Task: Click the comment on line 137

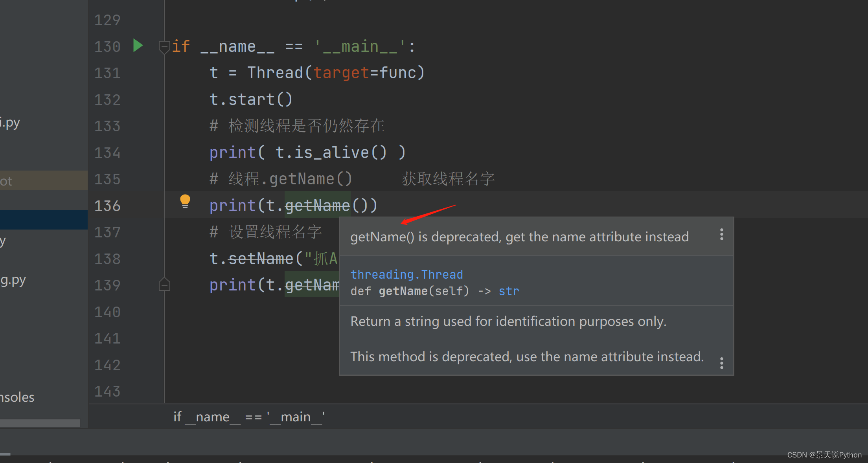Action: 266,232
